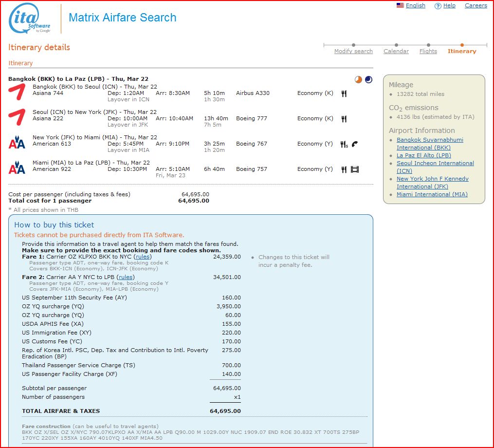Click the TOTAL AIRFARE & TAXES label
Viewport: 494px width, 448px height.
pos(61,411)
